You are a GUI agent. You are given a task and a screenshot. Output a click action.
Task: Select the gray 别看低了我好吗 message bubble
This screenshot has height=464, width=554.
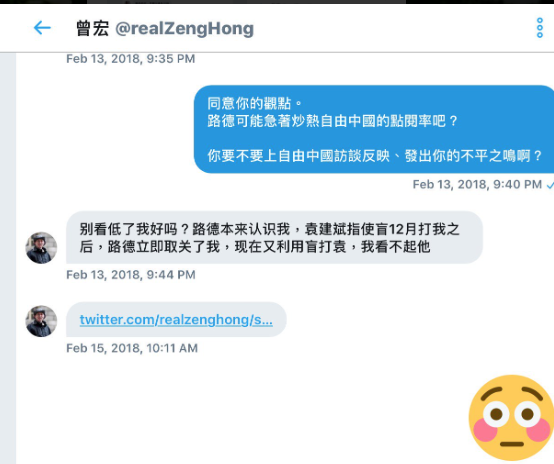(274, 237)
